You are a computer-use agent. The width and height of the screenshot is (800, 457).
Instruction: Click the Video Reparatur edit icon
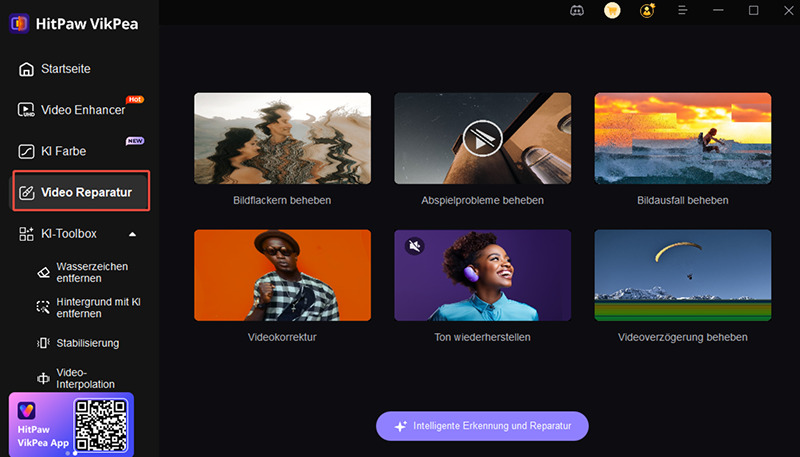26,193
